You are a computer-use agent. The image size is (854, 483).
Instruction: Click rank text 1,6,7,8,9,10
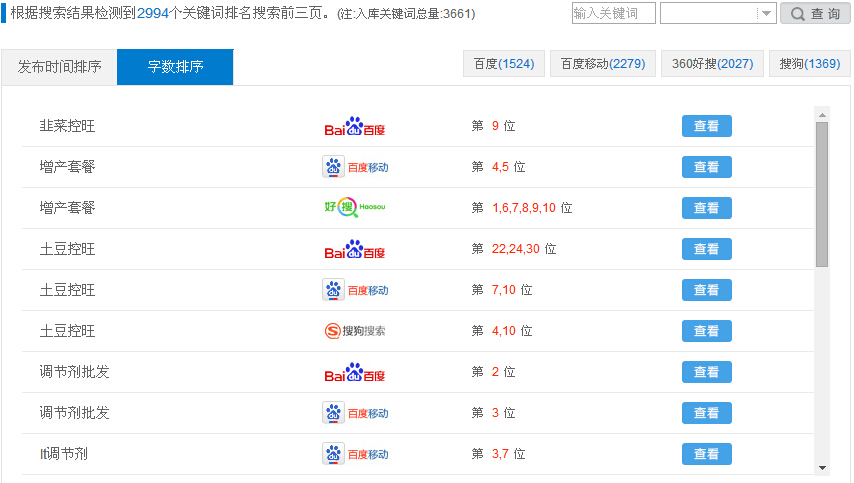(x=523, y=208)
